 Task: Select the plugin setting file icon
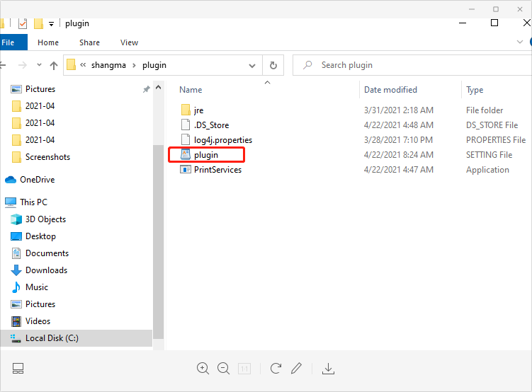point(186,154)
